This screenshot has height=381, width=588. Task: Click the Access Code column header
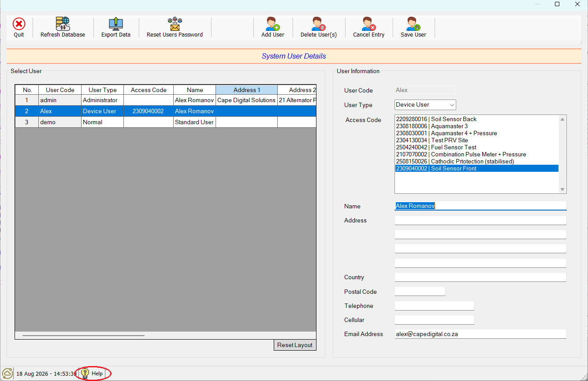149,90
